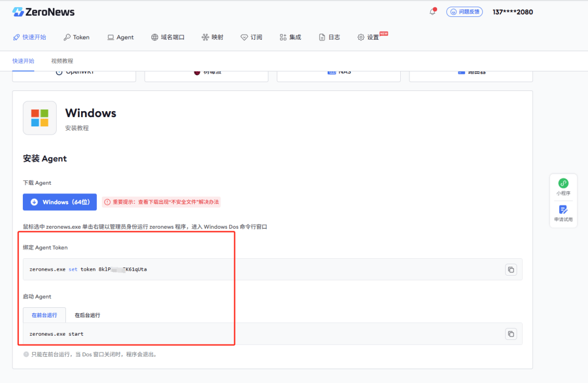Open the Token menu item

[77, 37]
